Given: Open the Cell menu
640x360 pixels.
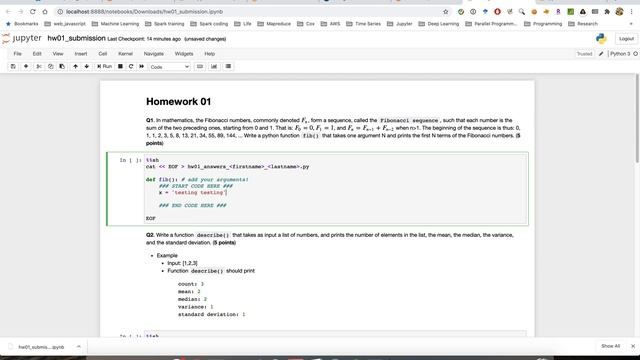Looking at the screenshot, I should 102,54.
